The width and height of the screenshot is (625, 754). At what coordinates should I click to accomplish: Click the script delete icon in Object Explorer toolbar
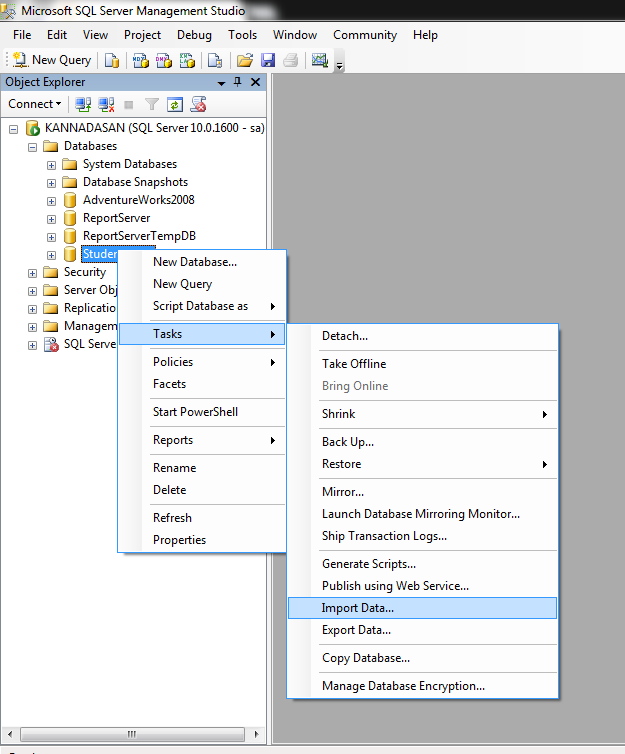[198, 104]
